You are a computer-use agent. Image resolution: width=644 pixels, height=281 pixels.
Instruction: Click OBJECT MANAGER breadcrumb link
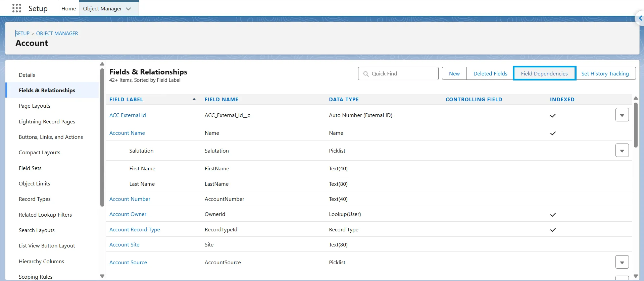[57, 33]
